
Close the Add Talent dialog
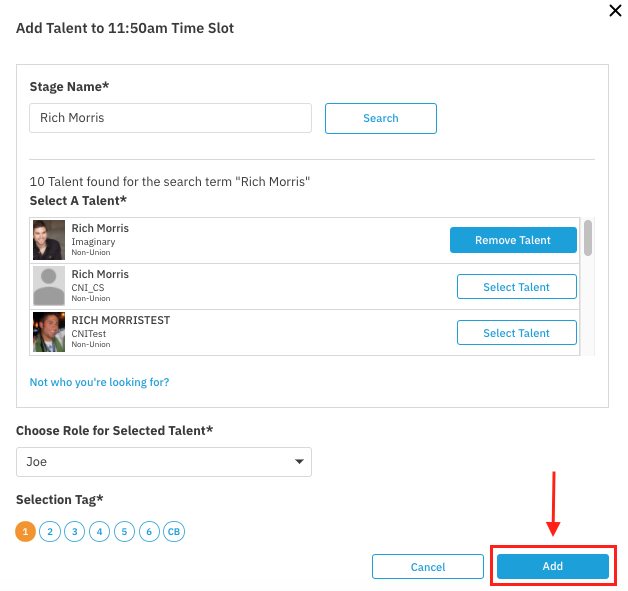click(614, 11)
